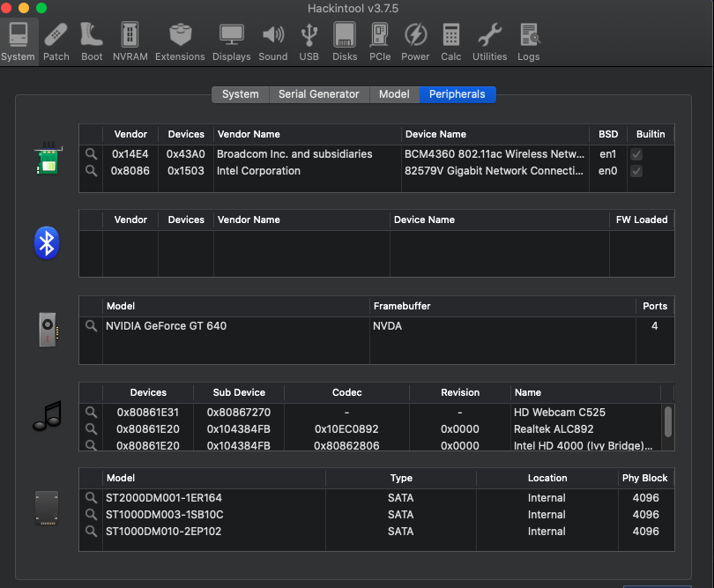
Task: Open the Utilities toolbar section
Action: pyautogui.click(x=489, y=42)
